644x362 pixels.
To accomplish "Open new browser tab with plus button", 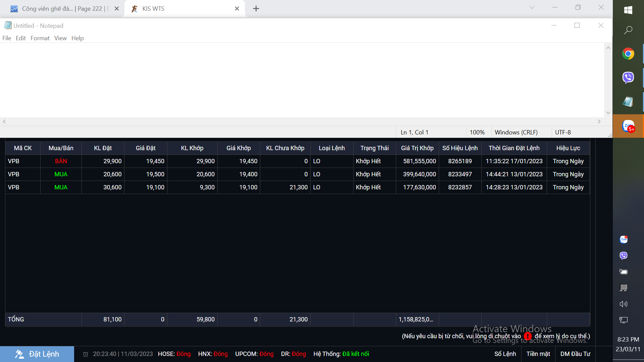I will (x=256, y=9).
